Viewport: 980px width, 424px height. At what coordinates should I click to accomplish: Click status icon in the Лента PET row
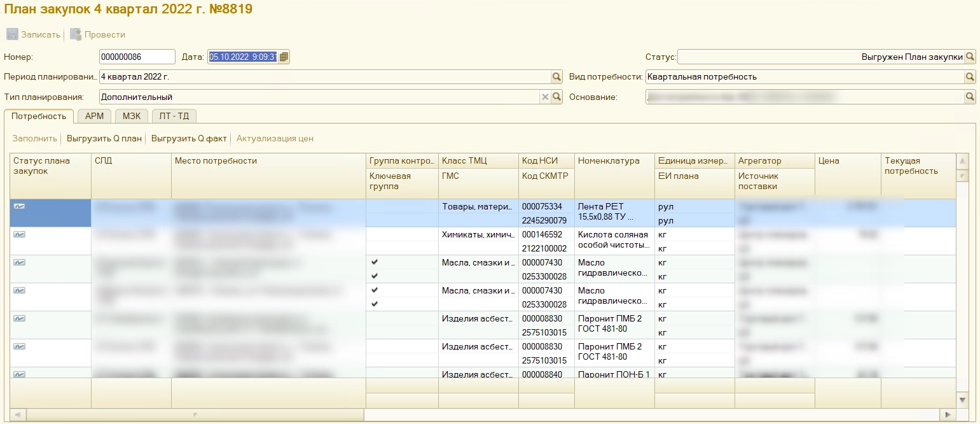[x=19, y=206]
